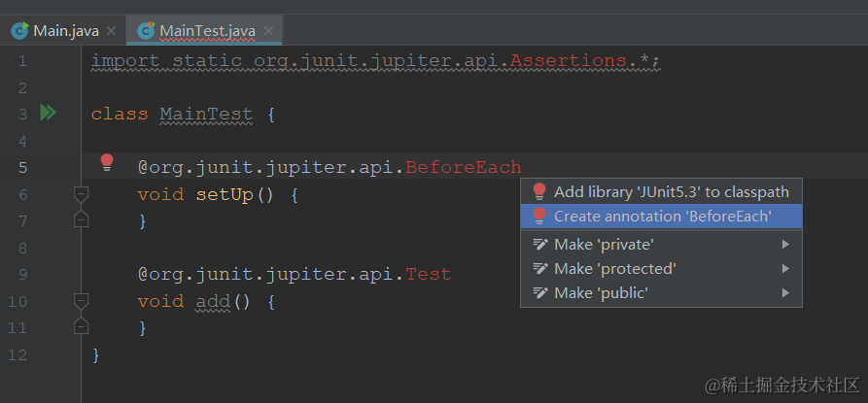Screen dimensions: 868x403
Task: Close the MainTest.java tab
Action: click(268, 31)
